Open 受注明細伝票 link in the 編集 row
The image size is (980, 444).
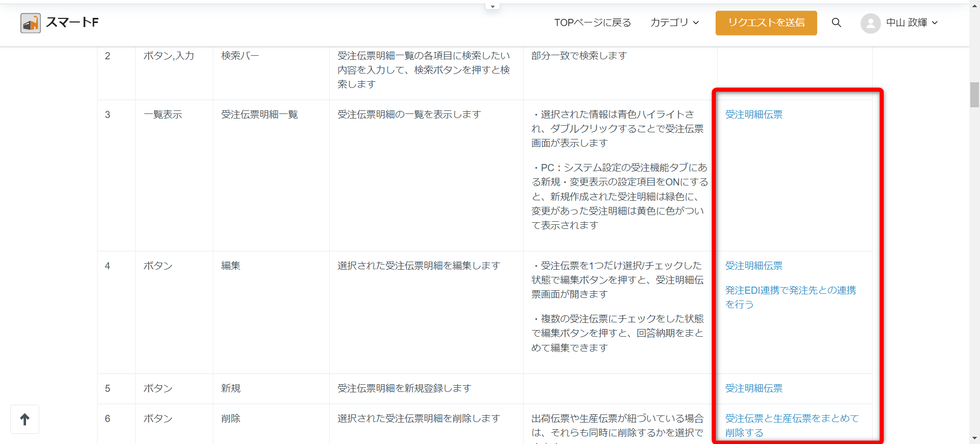click(x=753, y=266)
